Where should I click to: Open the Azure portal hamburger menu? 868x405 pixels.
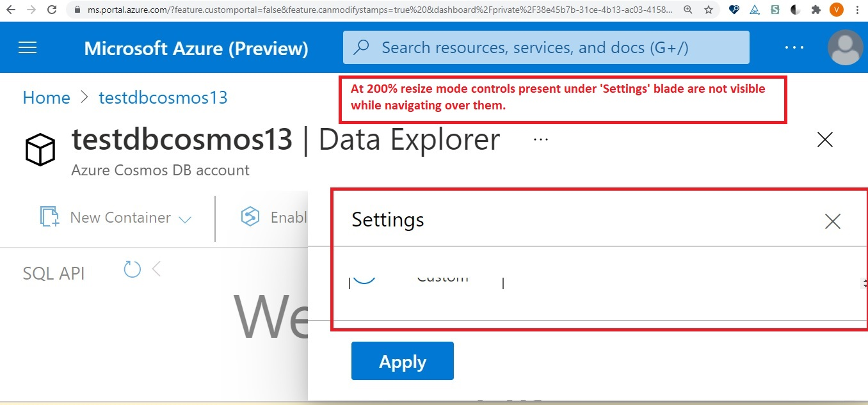[27, 47]
